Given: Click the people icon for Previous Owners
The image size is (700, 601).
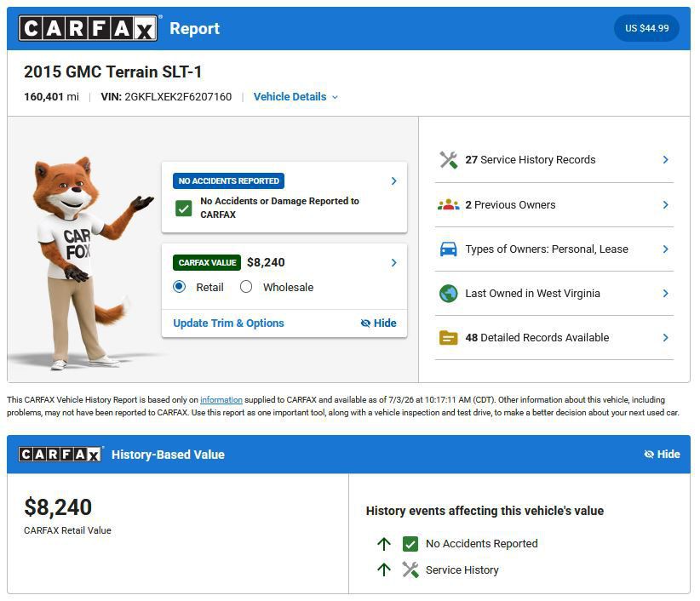Looking at the screenshot, I should pyautogui.click(x=449, y=205).
